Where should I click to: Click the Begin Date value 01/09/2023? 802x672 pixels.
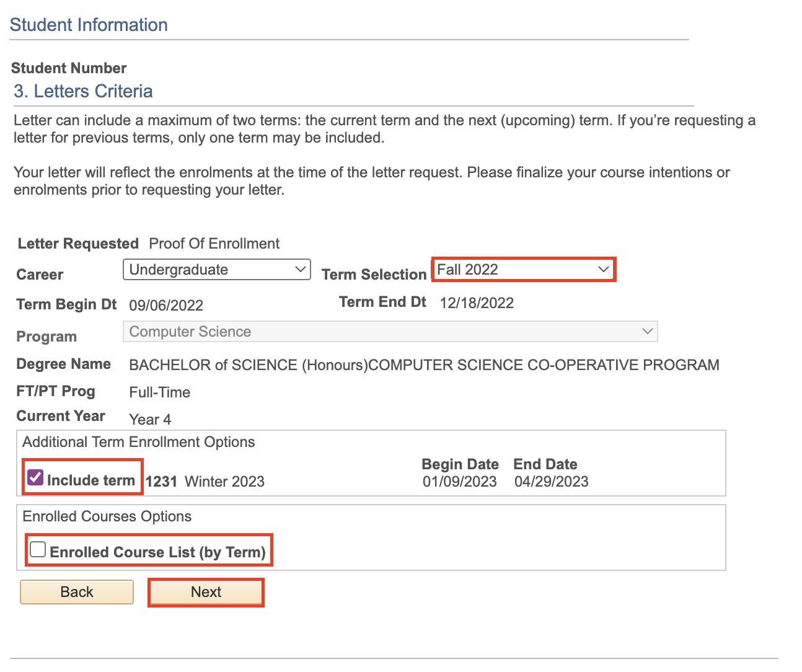[460, 482]
